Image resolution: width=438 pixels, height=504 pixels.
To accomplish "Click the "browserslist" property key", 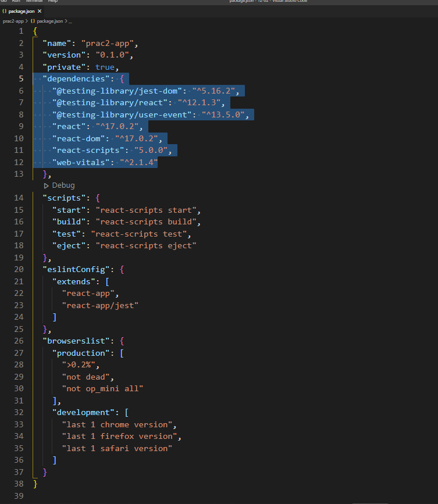I will [x=76, y=341].
